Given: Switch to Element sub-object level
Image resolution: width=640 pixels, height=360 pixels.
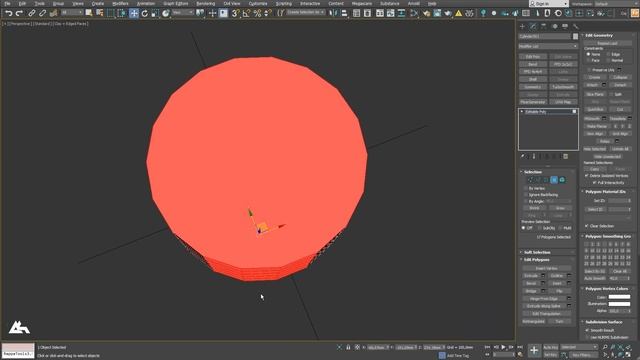Looking at the screenshot, I should point(562,180).
